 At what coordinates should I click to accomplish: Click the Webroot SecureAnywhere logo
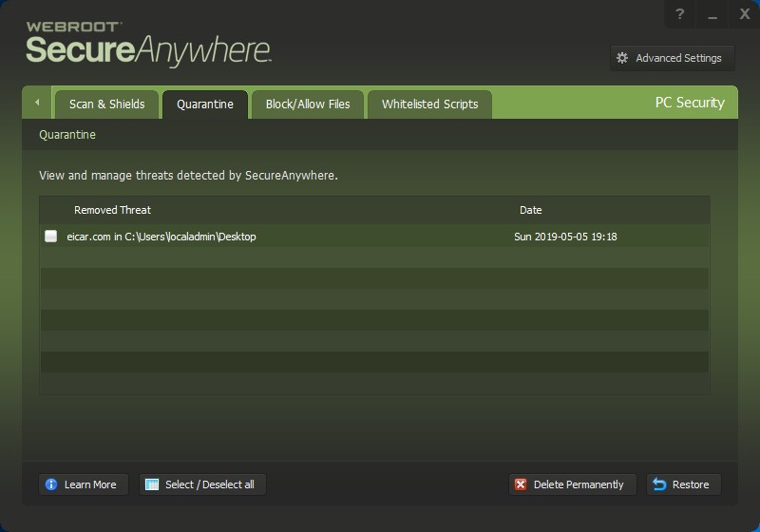[148, 44]
